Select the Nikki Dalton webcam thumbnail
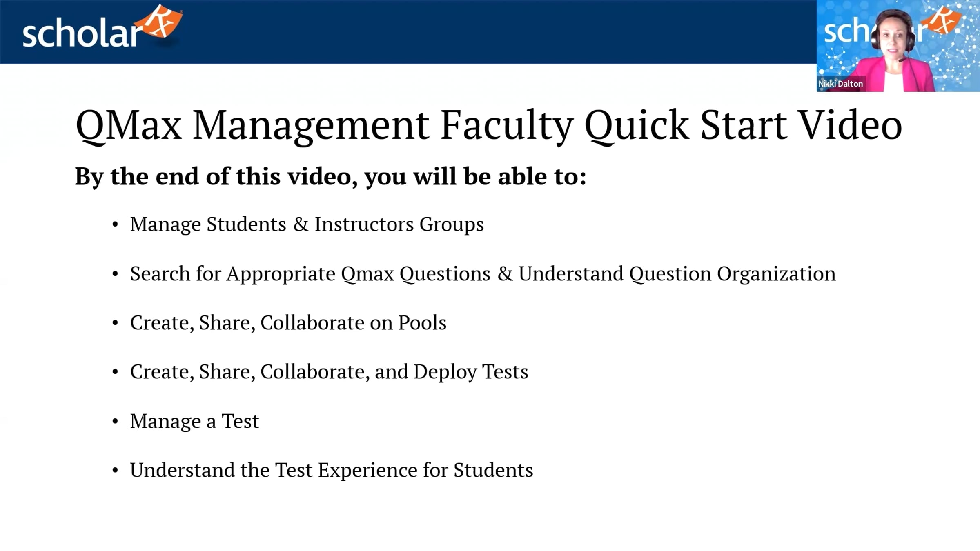This screenshot has height=551, width=980. point(898,46)
